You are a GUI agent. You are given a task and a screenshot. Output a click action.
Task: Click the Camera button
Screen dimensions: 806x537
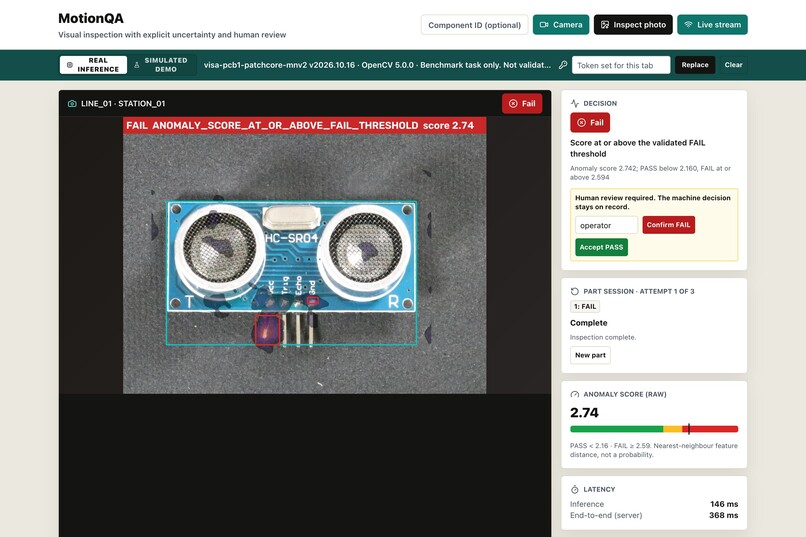pyautogui.click(x=561, y=25)
